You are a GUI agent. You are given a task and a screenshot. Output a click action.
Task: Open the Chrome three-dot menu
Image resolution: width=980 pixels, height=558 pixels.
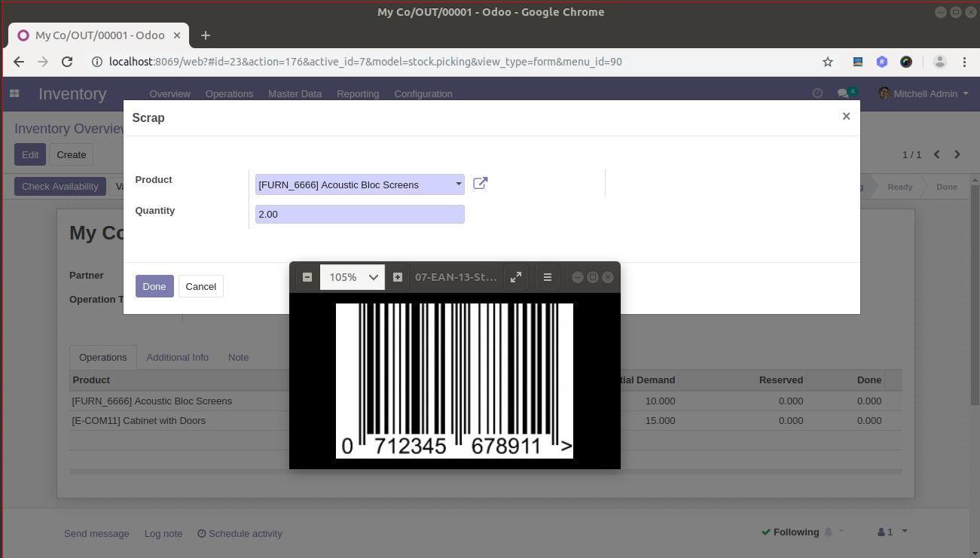tap(964, 62)
